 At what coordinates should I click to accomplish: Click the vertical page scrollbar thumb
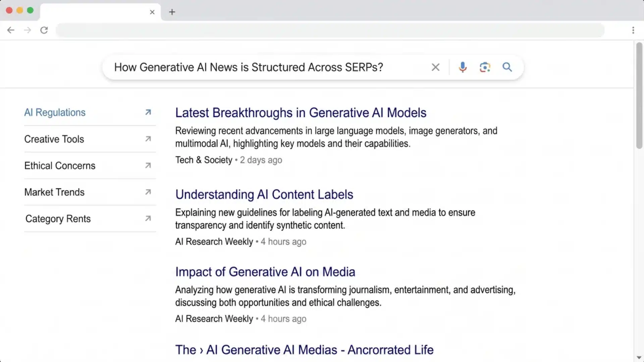639,96
